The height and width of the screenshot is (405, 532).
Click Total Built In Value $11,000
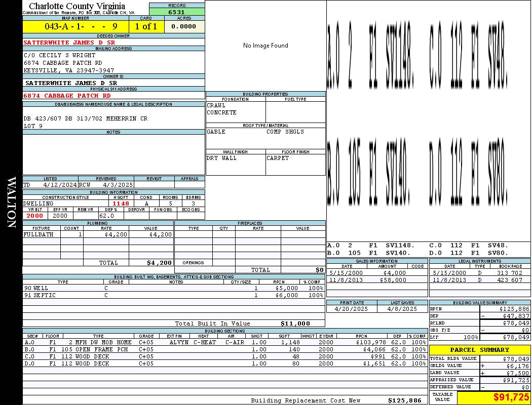point(295,323)
